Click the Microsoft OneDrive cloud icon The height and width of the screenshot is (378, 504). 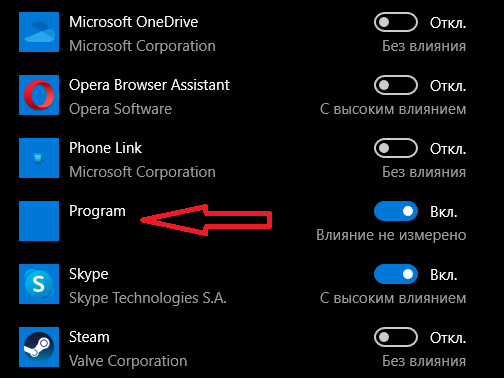point(39,32)
